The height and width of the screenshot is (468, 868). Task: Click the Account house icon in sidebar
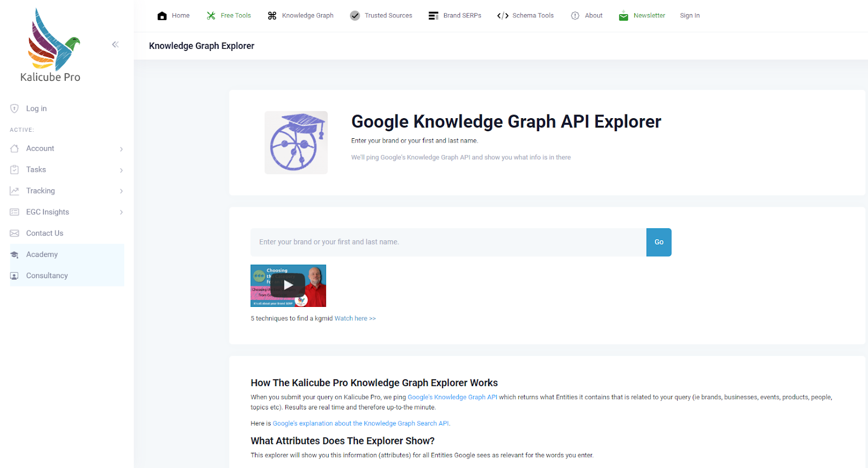coord(15,149)
